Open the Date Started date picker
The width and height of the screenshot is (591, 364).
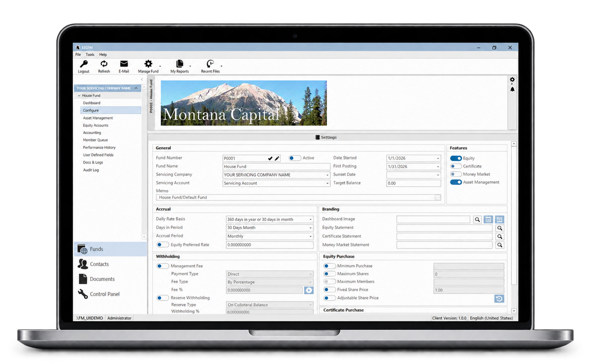(438, 158)
